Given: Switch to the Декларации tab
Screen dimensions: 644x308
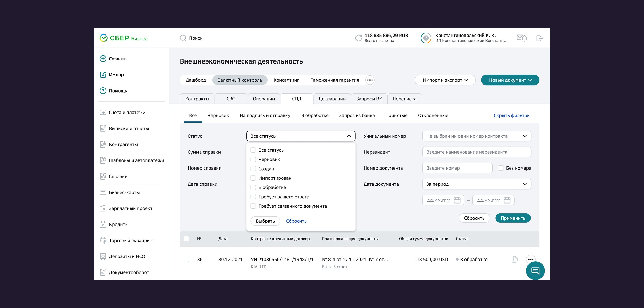Looking at the screenshot, I should (x=332, y=99).
